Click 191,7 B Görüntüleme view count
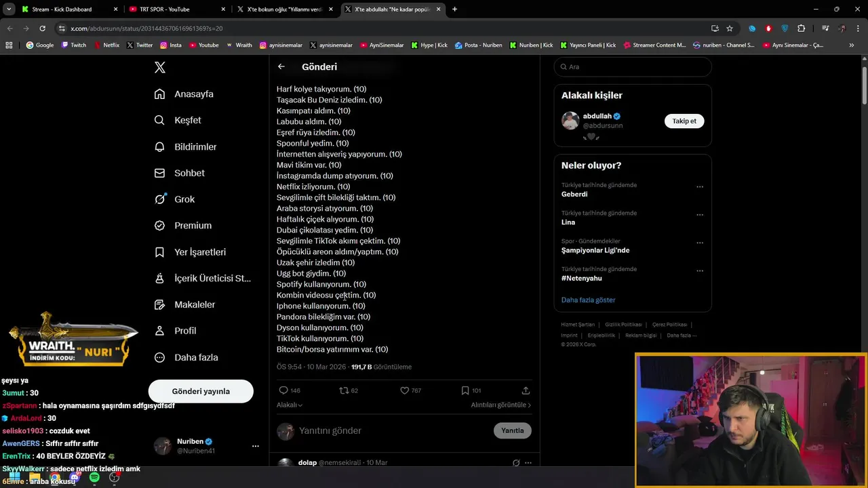868x488 pixels. 381,367
